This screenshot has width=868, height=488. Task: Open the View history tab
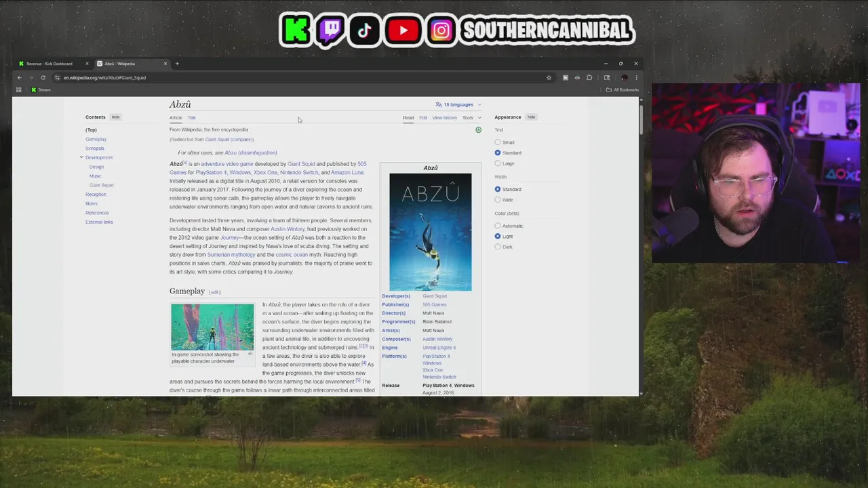point(445,118)
